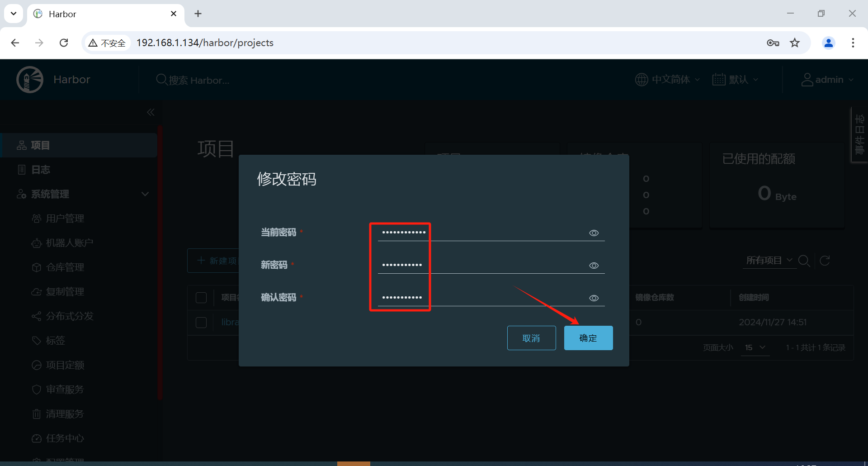Tick the select-all projects checkbox
This screenshot has width=868, height=466.
click(x=201, y=298)
